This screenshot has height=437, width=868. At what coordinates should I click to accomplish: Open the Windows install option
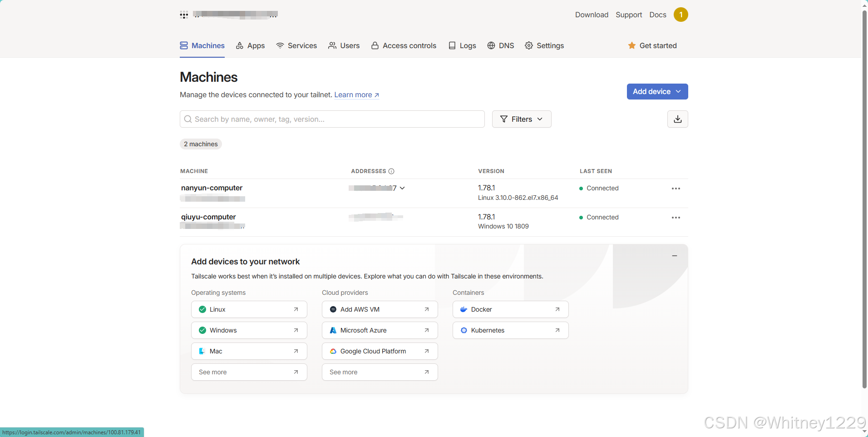pyautogui.click(x=249, y=330)
